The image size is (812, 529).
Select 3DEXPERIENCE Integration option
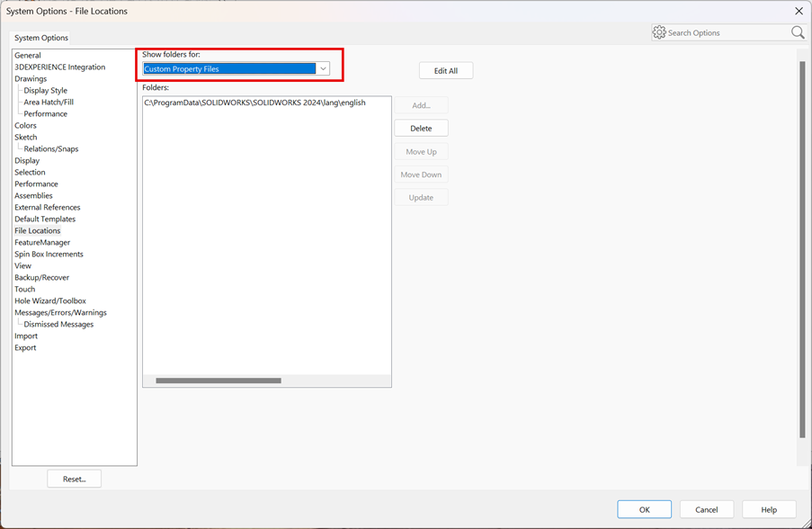tap(59, 67)
